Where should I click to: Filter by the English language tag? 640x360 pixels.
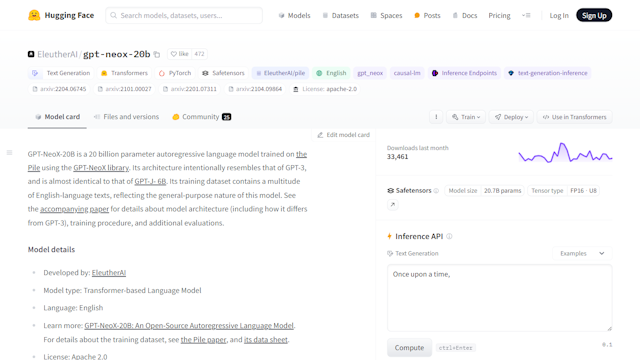[331, 73]
